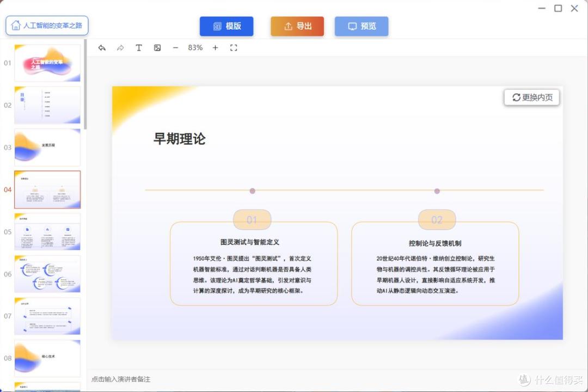Click the 导出 export button
Viewport: 588px width, 392px height.
tap(297, 26)
